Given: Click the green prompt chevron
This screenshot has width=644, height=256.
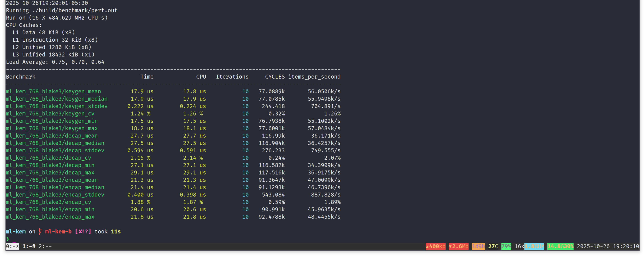Looking at the screenshot, I should pyautogui.click(x=8, y=239).
